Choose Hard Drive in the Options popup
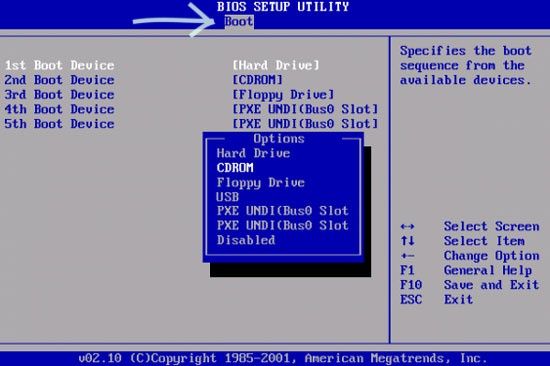The height and width of the screenshot is (366, 550). tap(253, 153)
